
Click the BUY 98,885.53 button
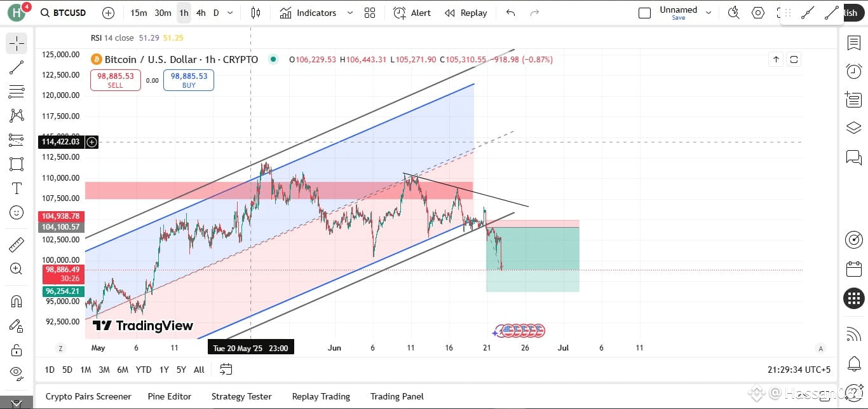(189, 80)
